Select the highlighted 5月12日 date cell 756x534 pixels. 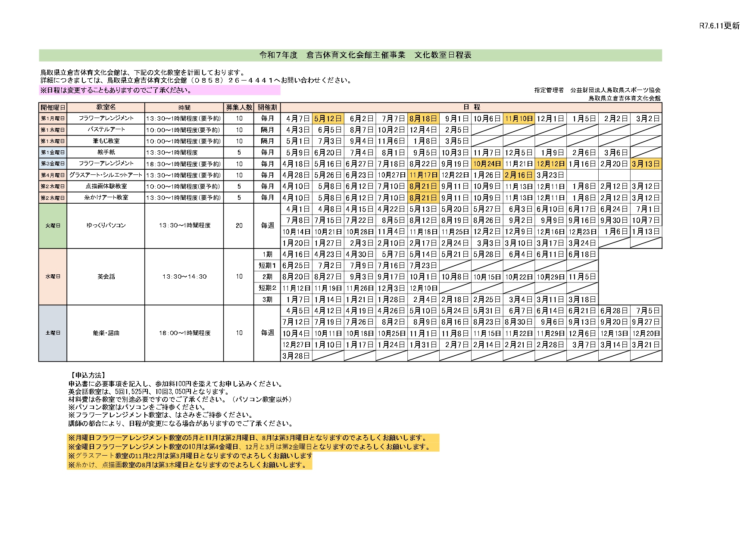click(328, 118)
